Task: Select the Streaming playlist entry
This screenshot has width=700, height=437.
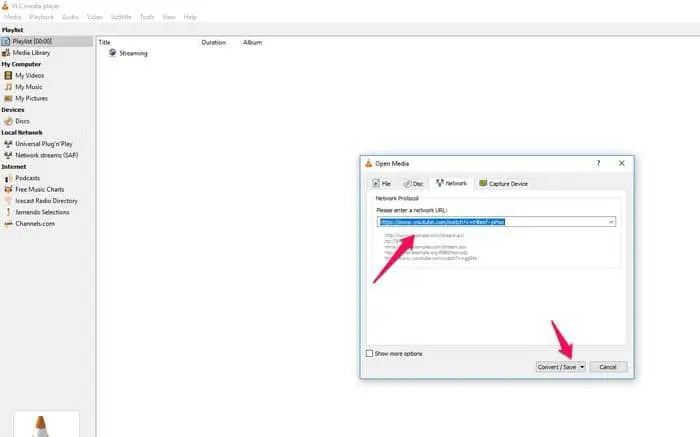Action: (132, 53)
